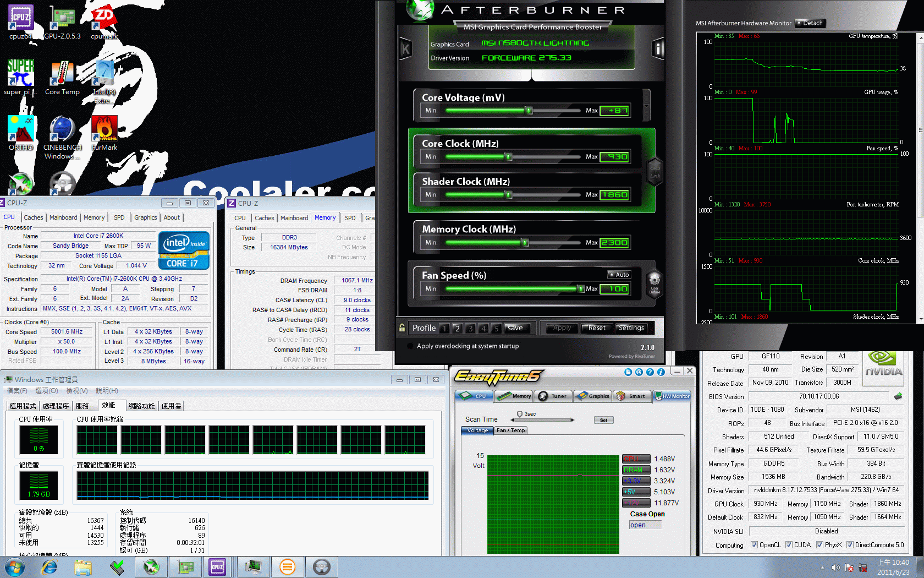The width and height of the screenshot is (924, 578).
Task: Detach the Afterburner Hardware Monitor
Action: (x=810, y=23)
